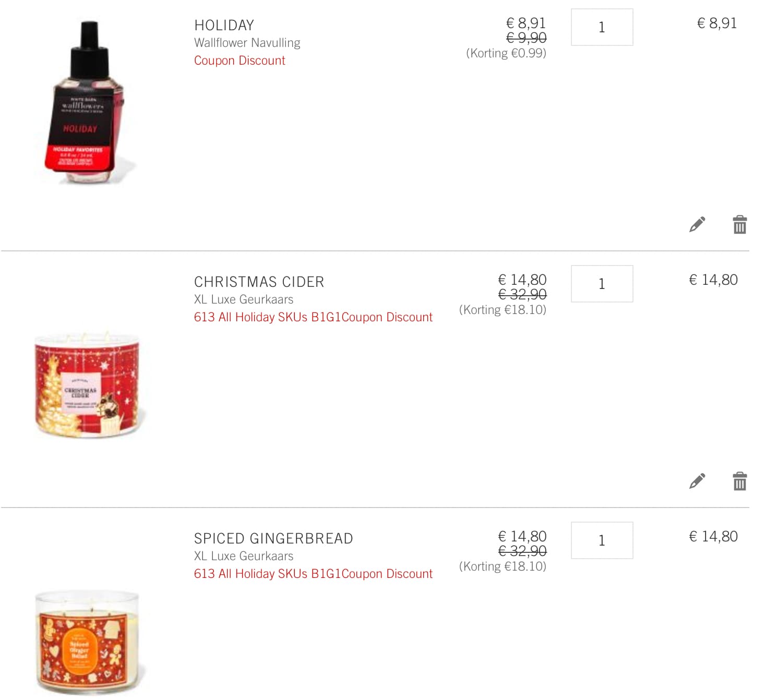Open the CHRISTMAS CIDER product title

(x=259, y=282)
